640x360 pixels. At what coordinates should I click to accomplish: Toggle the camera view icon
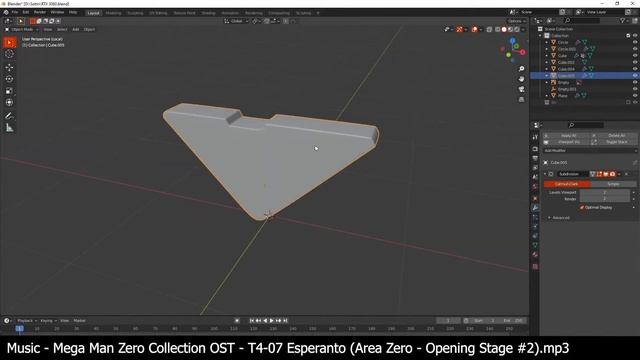(521, 89)
